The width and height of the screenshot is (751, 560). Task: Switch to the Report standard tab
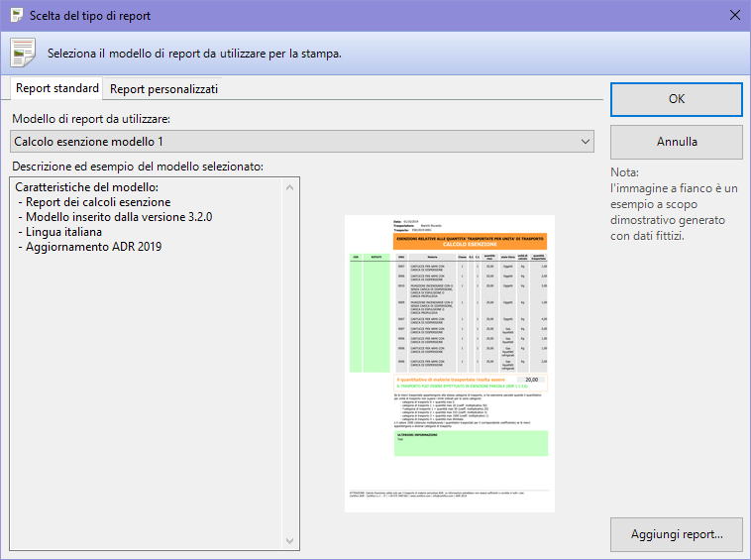tap(57, 88)
